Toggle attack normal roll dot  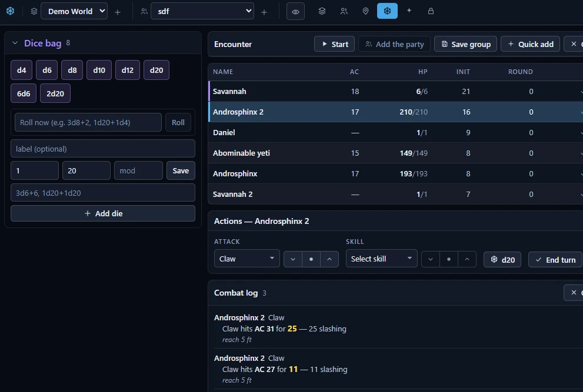311,259
